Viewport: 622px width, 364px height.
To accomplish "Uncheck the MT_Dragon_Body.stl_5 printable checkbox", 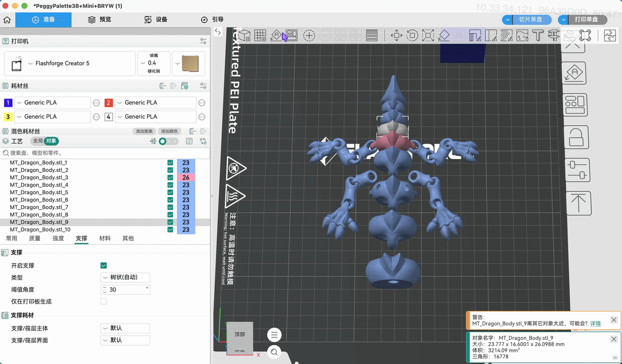I will [170, 192].
